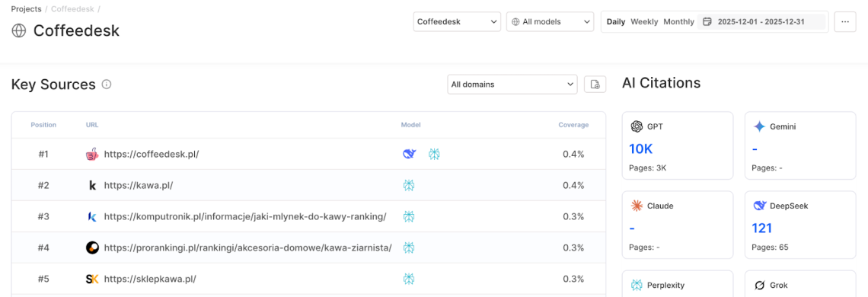This screenshot has height=297, width=868.
Task: Sort by the Coverage column header
Action: click(x=573, y=125)
